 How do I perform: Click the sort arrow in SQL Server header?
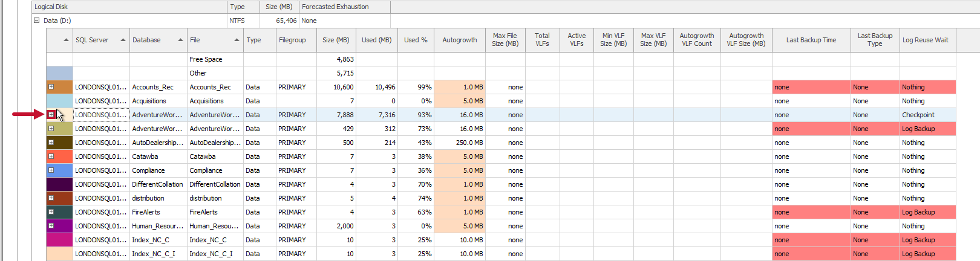(x=123, y=40)
